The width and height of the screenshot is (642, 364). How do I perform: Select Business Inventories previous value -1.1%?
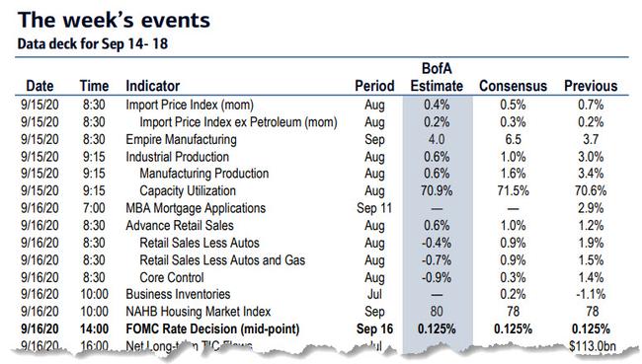591,295
